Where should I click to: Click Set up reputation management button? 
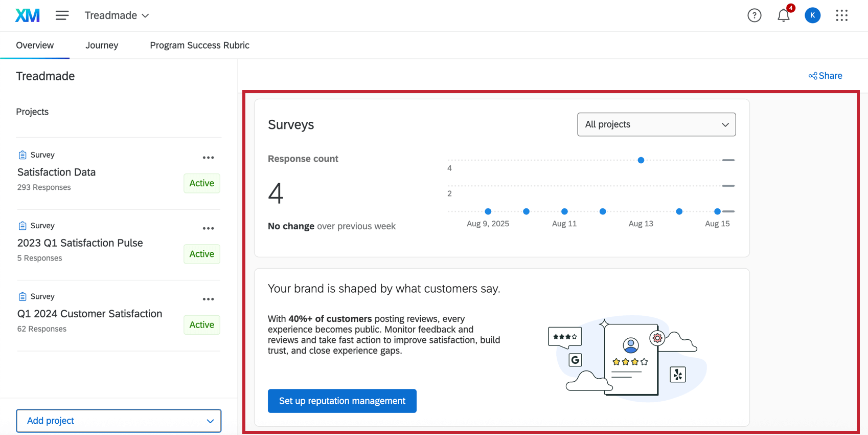342,401
